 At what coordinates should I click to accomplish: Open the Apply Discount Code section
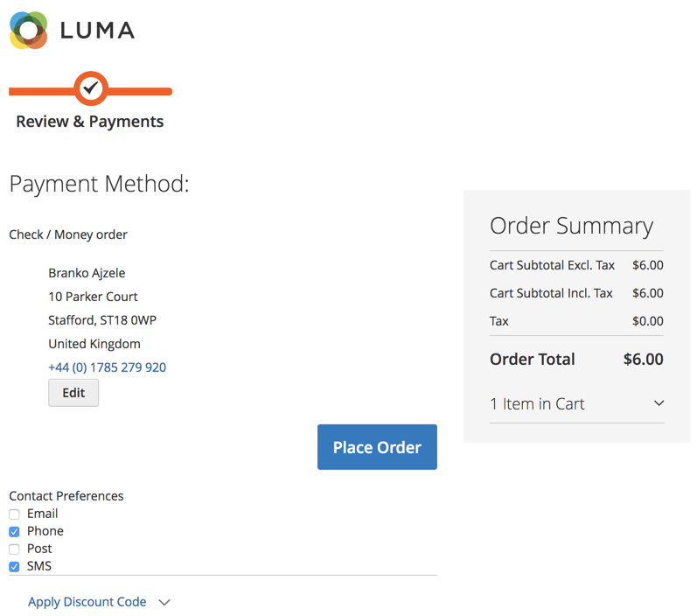87,602
